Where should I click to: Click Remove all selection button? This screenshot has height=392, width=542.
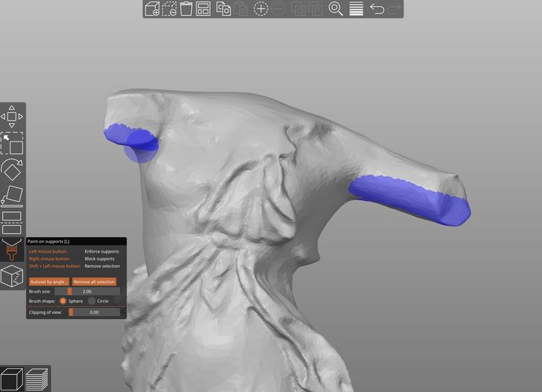pos(94,281)
